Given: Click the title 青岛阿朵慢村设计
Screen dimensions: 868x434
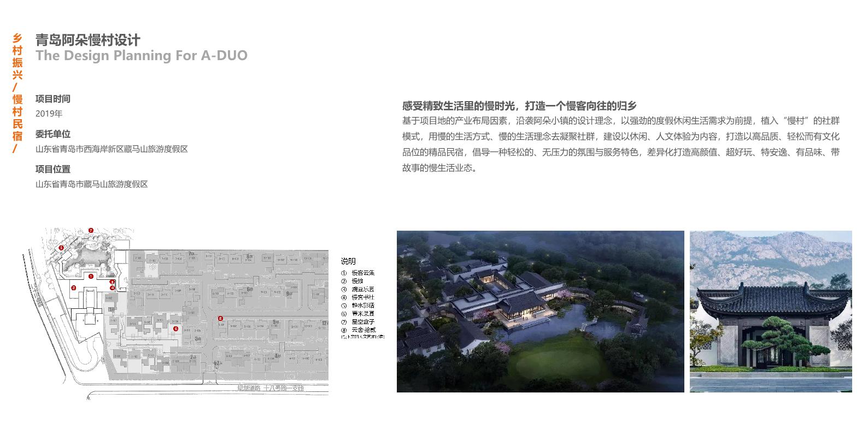Looking at the screenshot, I should [88, 40].
